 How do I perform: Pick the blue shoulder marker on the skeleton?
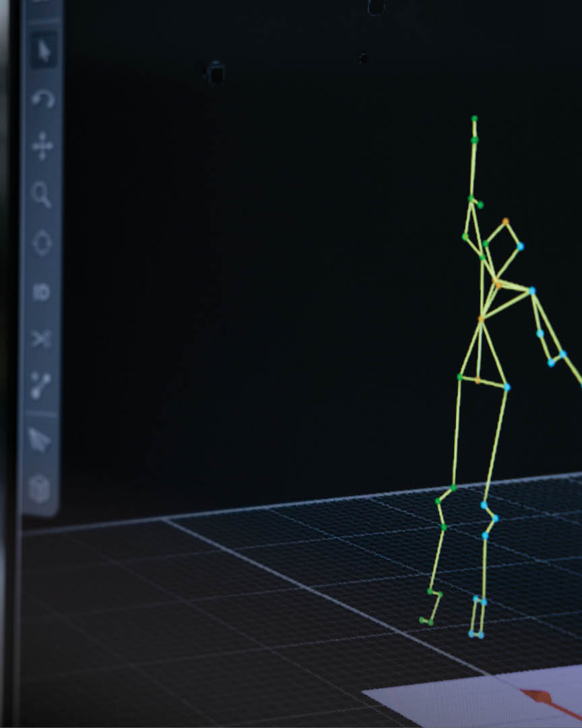pyautogui.click(x=532, y=291)
